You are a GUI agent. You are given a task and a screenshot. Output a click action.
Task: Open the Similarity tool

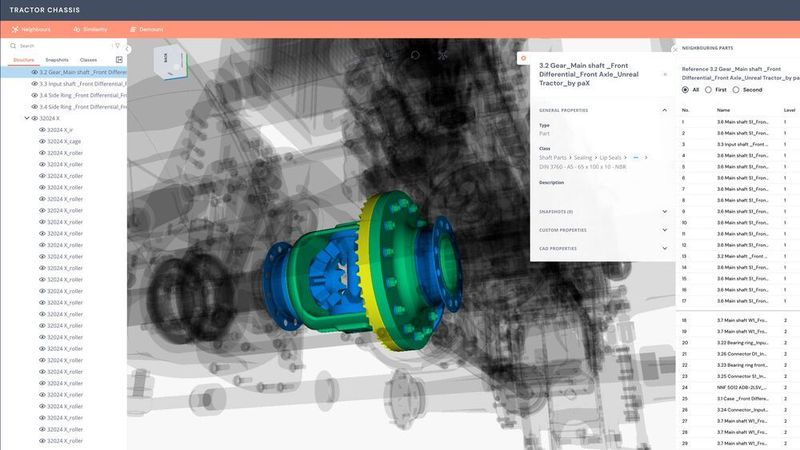point(90,30)
